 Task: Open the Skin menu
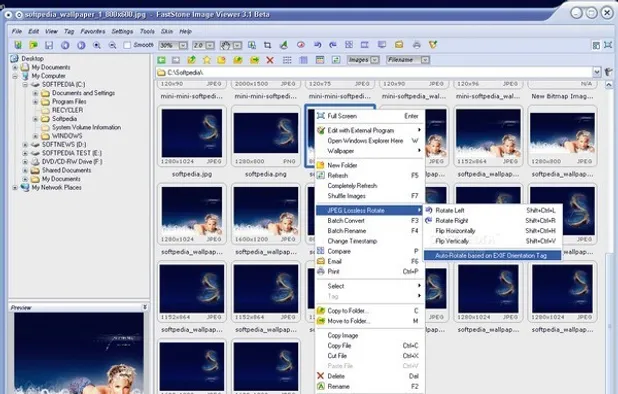(167, 31)
